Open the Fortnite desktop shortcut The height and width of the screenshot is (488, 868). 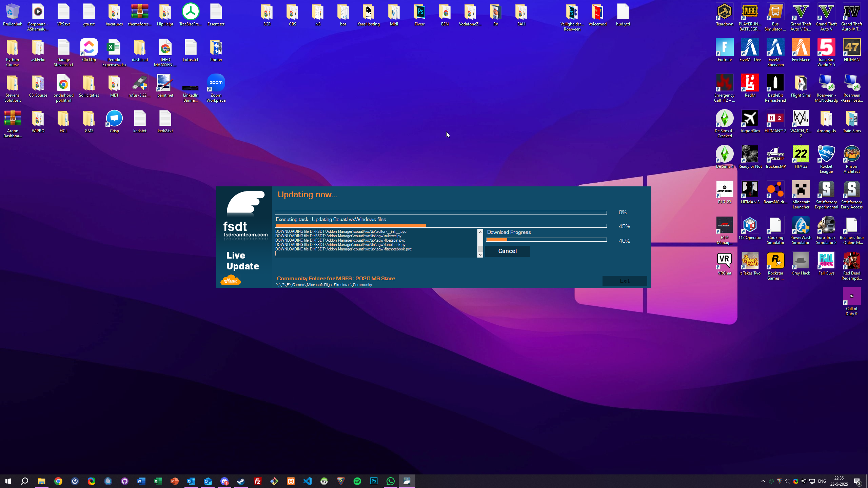tap(724, 48)
